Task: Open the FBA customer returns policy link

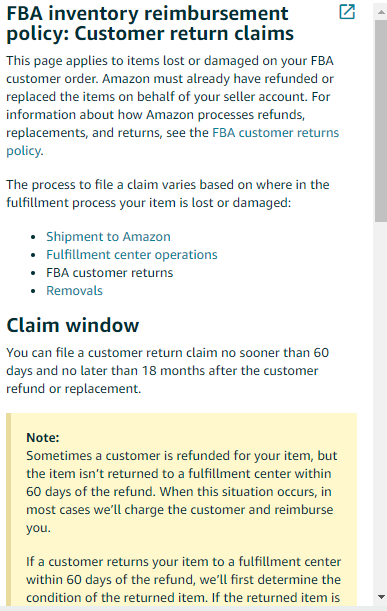Action: pos(173,141)
